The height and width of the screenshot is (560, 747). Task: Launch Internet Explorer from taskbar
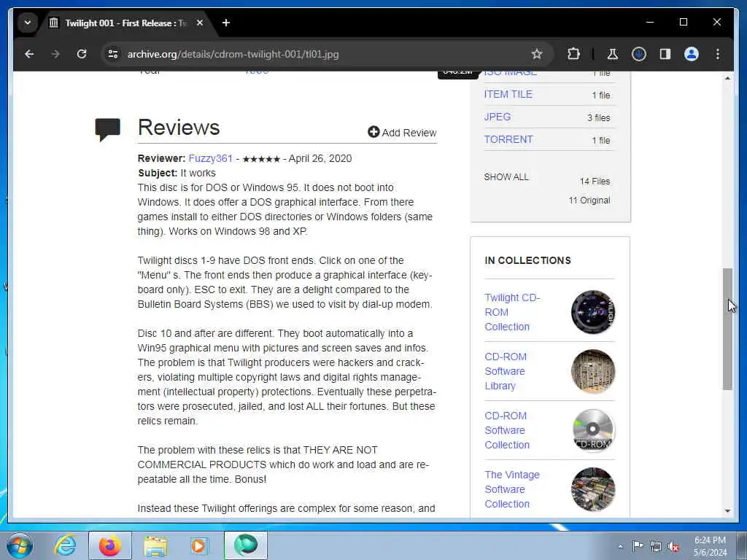(x=65, y=545)
